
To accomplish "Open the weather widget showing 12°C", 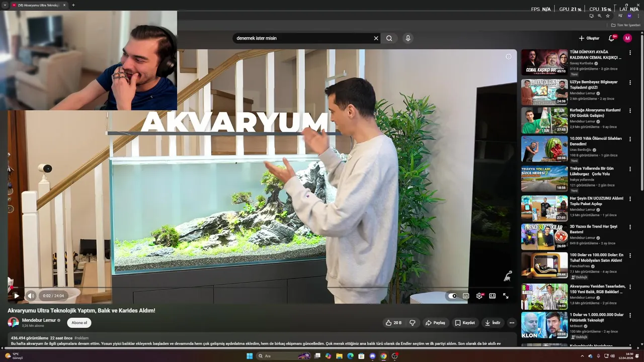I will pos(14,356).
